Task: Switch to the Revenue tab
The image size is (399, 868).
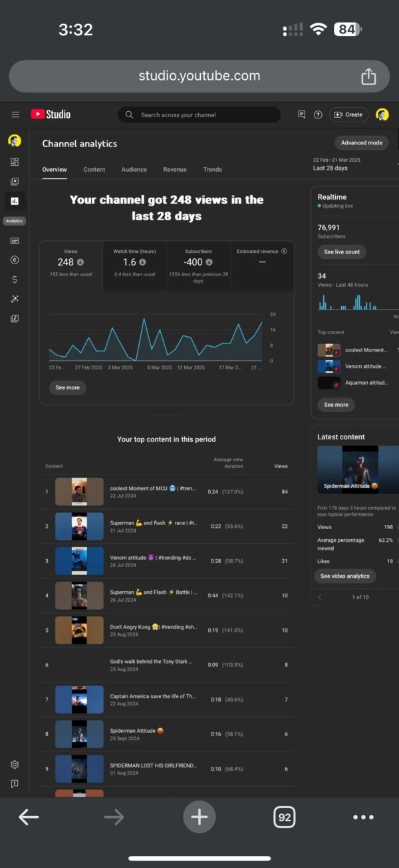Action: click(175, 170)
